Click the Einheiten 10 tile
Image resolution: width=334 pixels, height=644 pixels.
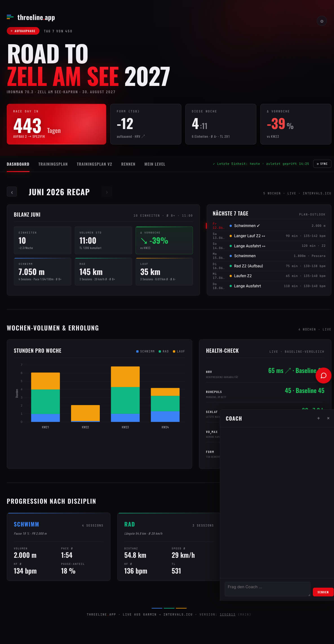coord(43,240)
